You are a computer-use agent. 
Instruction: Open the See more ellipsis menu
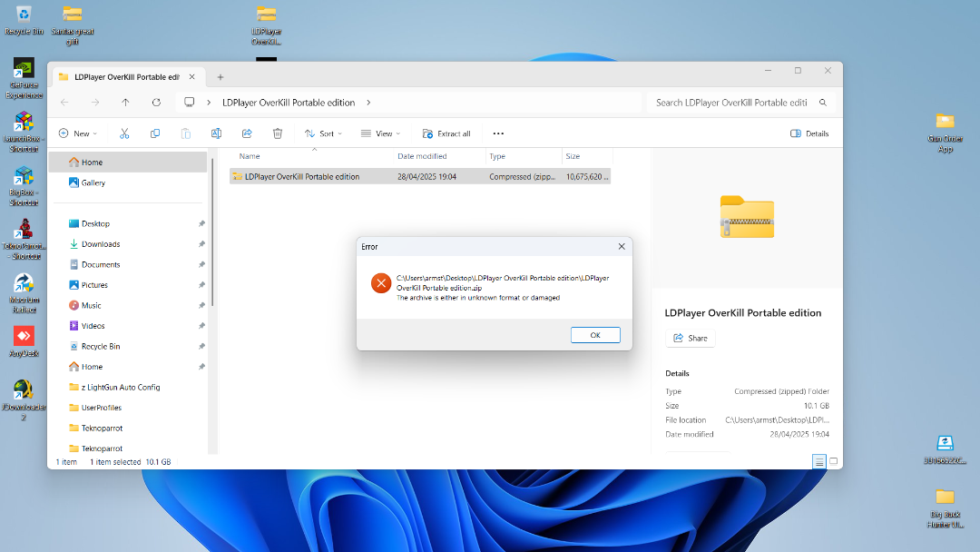point(498,133)
